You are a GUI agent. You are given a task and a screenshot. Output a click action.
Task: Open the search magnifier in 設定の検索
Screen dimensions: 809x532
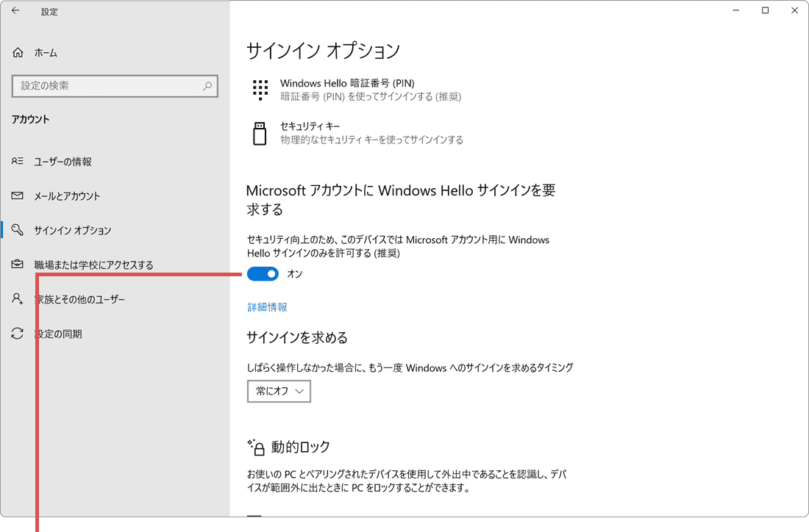pyautogui.click(x=207, y=86)
